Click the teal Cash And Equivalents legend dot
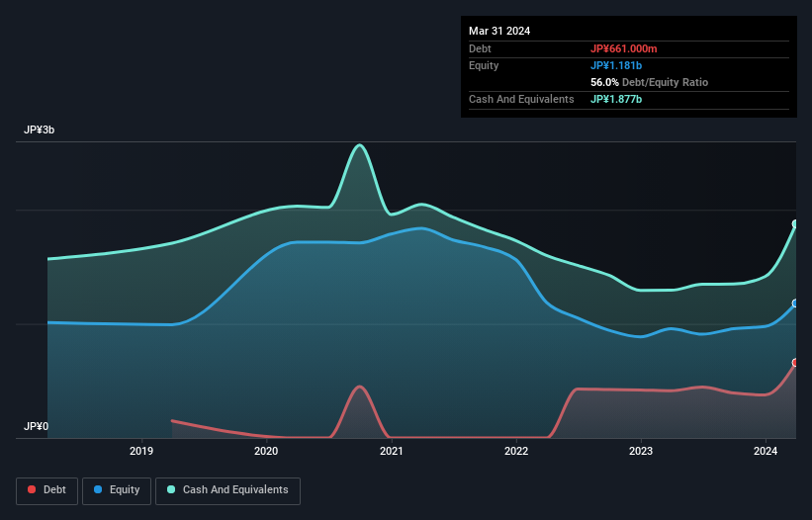The width and height of the screenshot is (812, 520). [x=171, y=489]
